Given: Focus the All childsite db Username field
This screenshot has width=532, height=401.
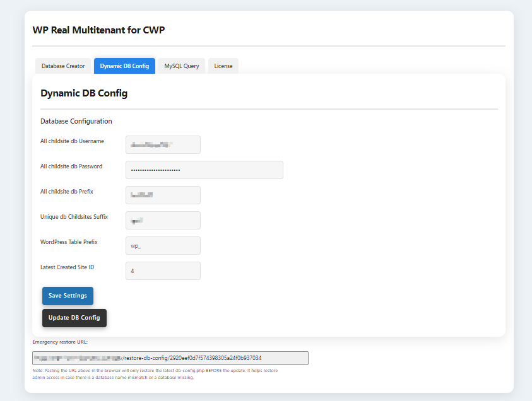Looking at the screenshot, I should tap(163, 144).
